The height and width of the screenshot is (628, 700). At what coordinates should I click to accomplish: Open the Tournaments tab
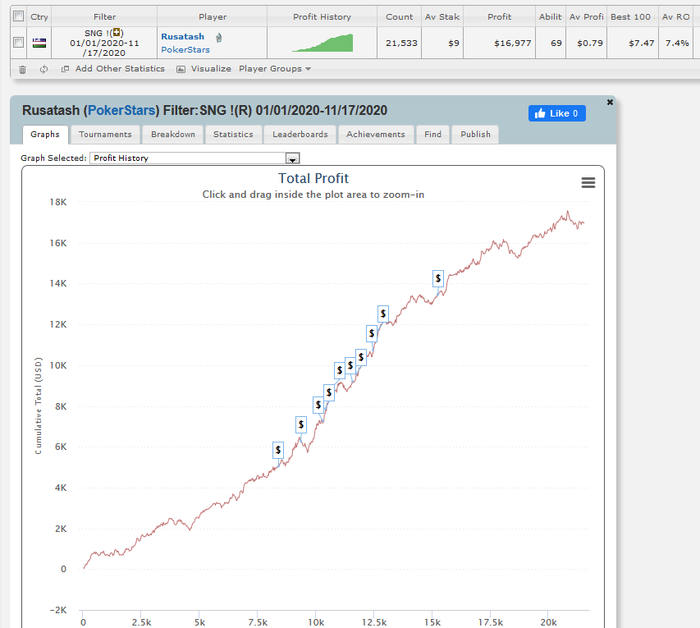[105, 134]
